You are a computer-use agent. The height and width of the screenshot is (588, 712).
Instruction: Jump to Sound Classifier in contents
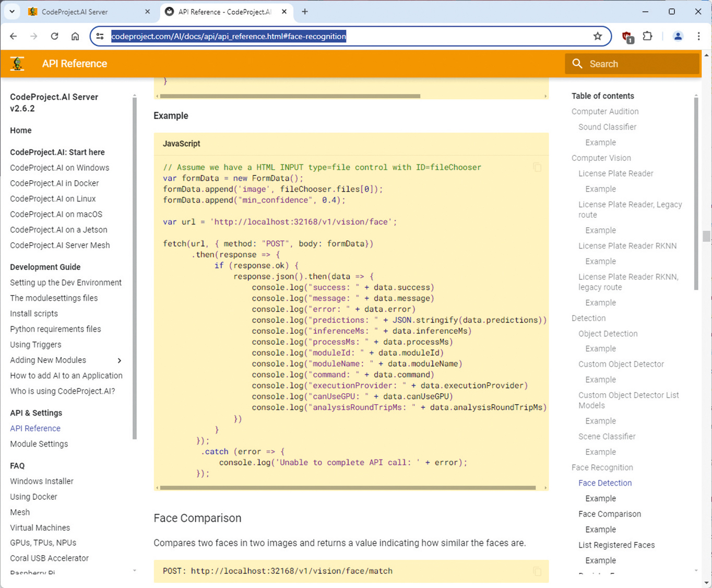pyautogui.click(x=607, y=127)
